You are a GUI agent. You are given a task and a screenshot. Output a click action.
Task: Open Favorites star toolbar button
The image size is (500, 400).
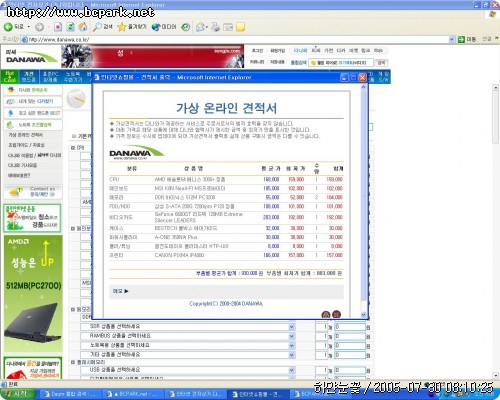(132, 27)
